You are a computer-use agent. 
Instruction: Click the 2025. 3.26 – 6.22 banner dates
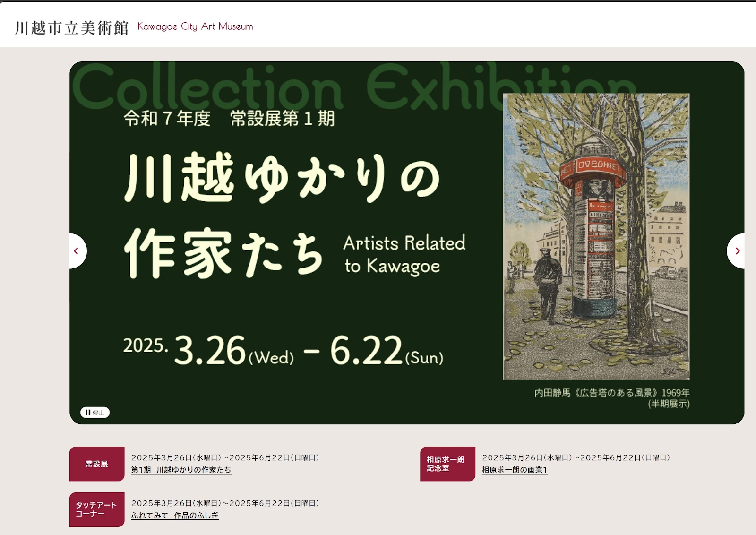(283, 350)
